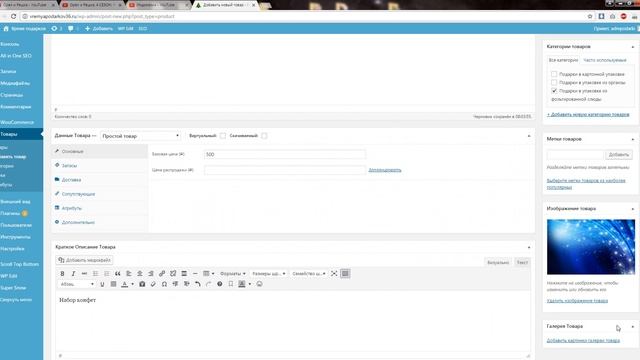This screenshot has width=640, height=360.
Task: Increase indent in the editor
Action: coord(187,284)
